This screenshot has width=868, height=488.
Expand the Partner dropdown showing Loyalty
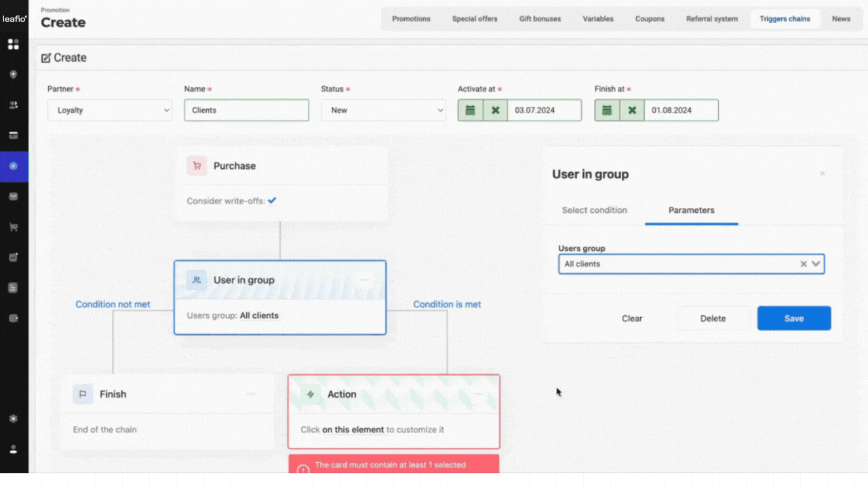[109, 110]
